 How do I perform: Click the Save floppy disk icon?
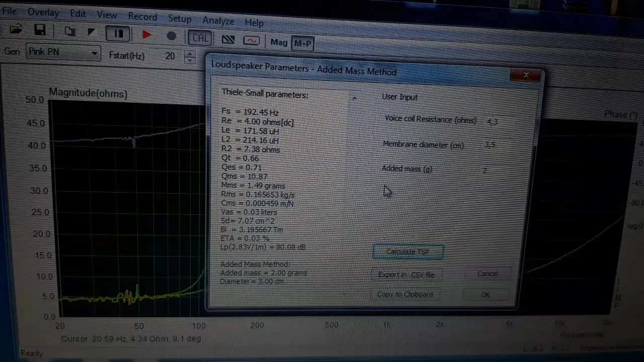click(40, 30)
